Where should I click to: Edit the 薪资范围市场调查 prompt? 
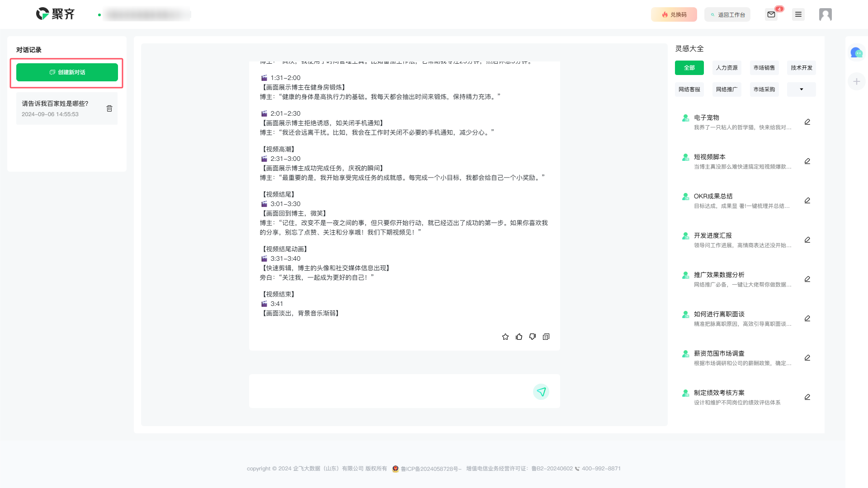(x=807, y=358)
